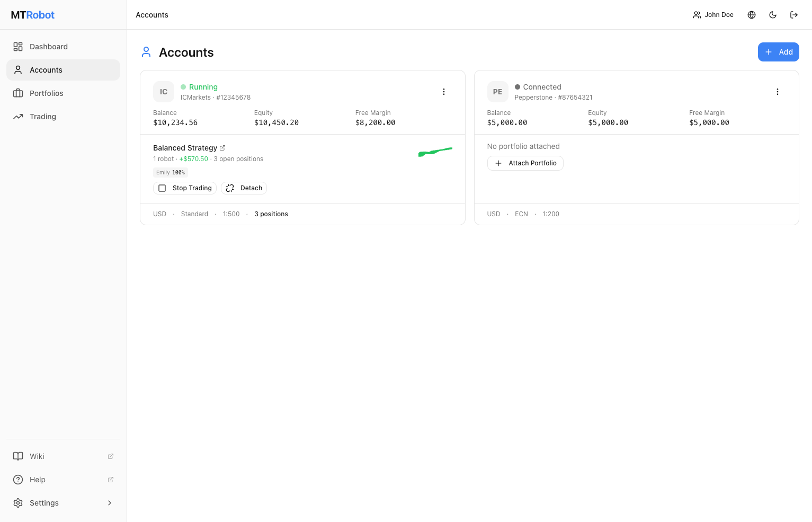
Task: Open the Pepperstone account options menu
Action: [778, 91]
